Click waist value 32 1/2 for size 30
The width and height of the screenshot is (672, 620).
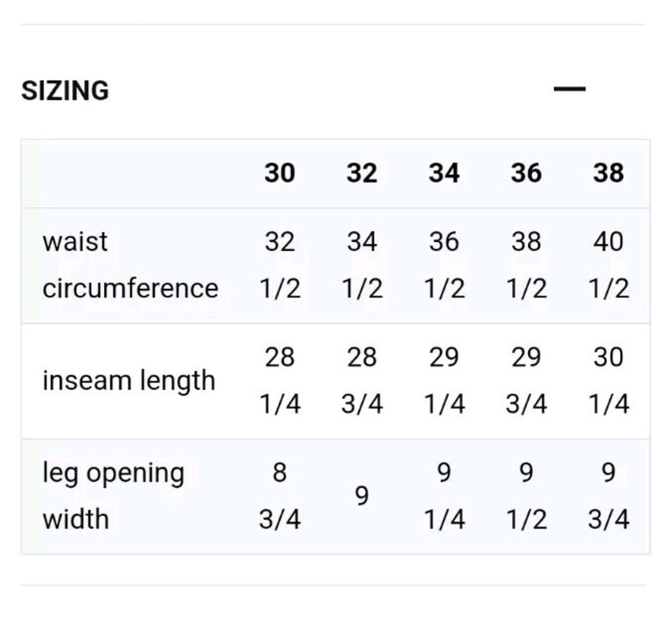(x=279, y=265)
